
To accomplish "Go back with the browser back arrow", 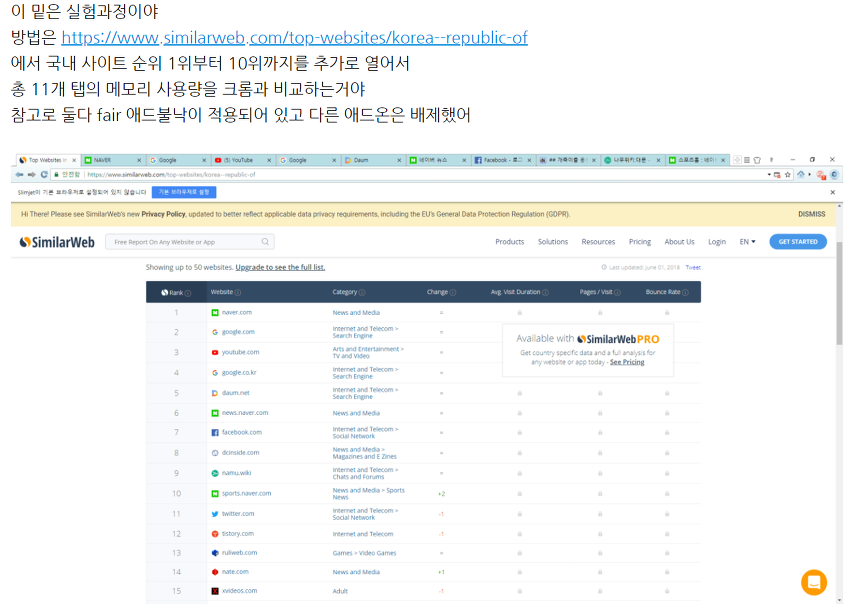I will click(20, 175).
